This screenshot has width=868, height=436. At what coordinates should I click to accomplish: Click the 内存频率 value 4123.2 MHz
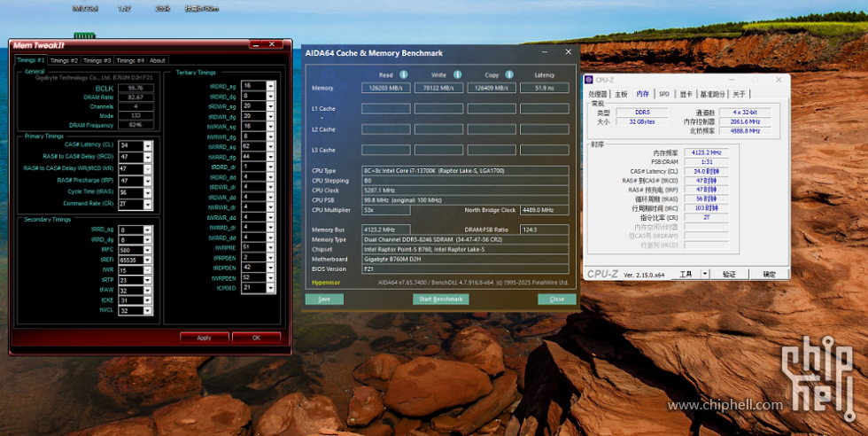click(x=707, y=152)
